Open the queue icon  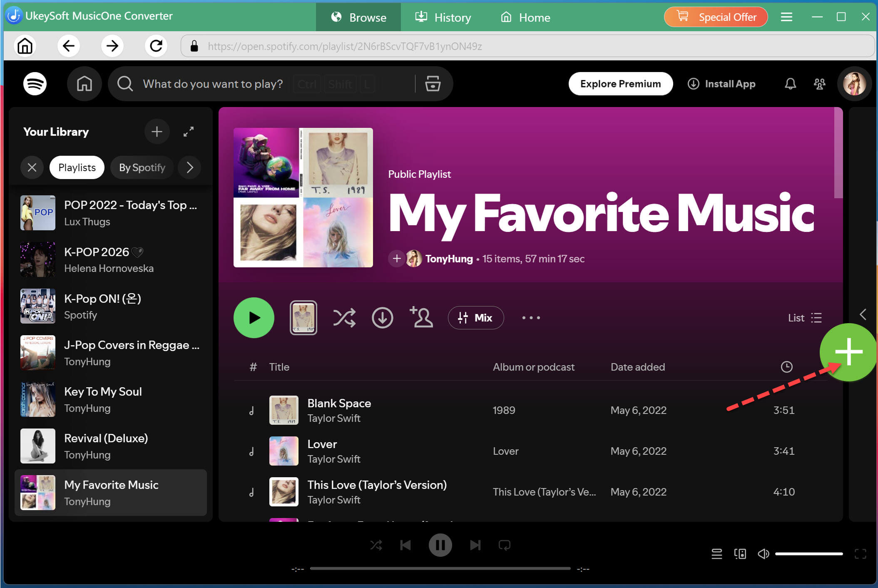[x=716, y=554]
